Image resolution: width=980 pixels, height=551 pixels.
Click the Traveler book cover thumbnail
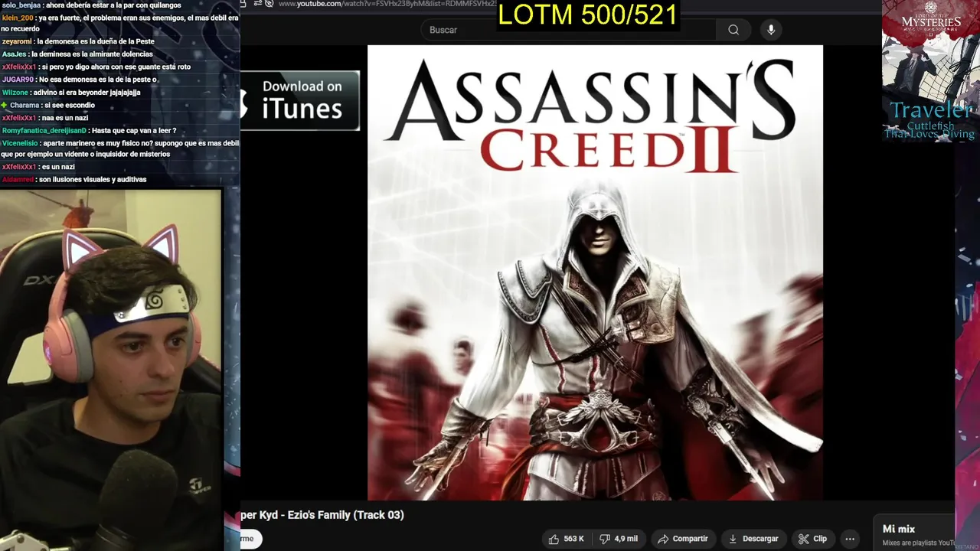tap(930, 70)
